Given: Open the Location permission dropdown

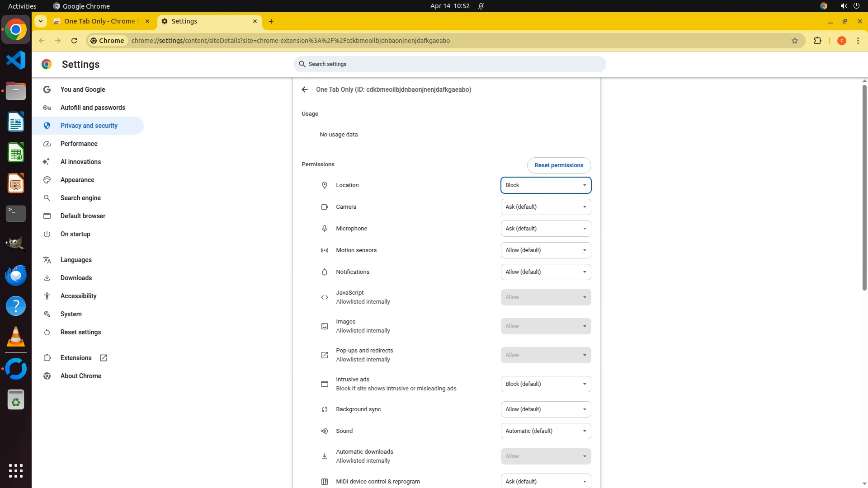Looking at the screenshot, I should [x=546, y=185].
